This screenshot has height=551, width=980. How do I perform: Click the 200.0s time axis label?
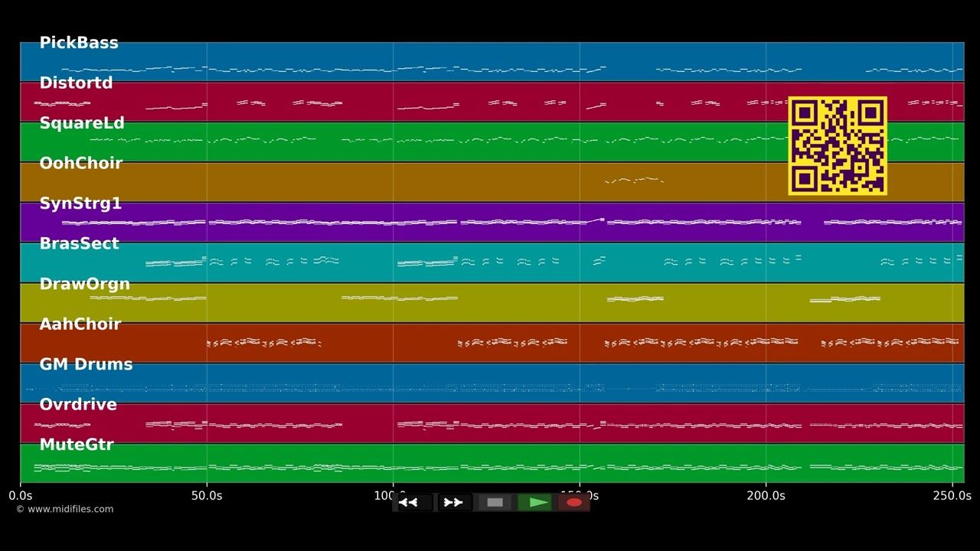click(x=766, y=496)
